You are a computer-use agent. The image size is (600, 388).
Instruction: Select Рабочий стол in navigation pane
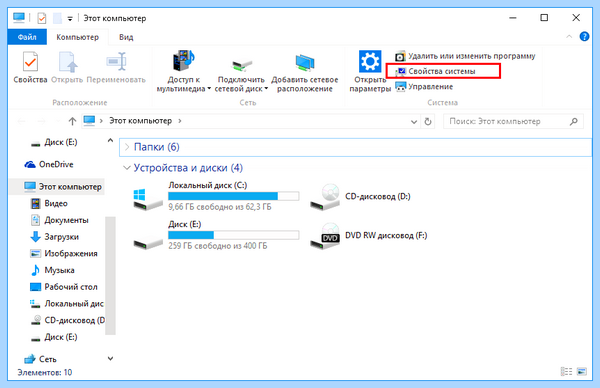(64, 287)
